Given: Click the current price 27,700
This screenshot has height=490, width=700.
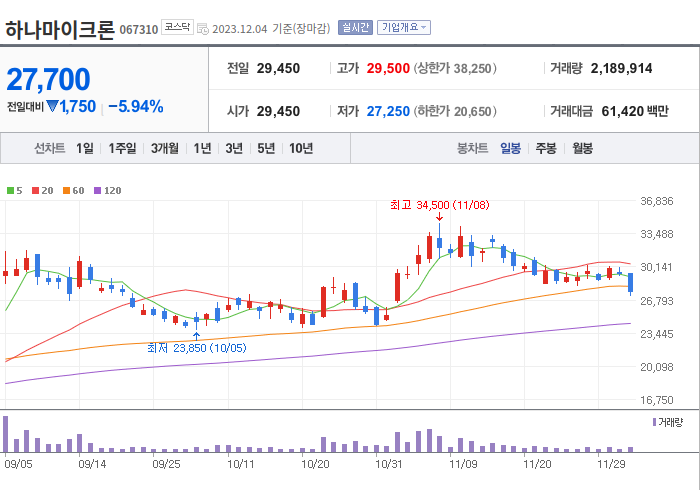Looking at the screenshot, I should point(49,79).
